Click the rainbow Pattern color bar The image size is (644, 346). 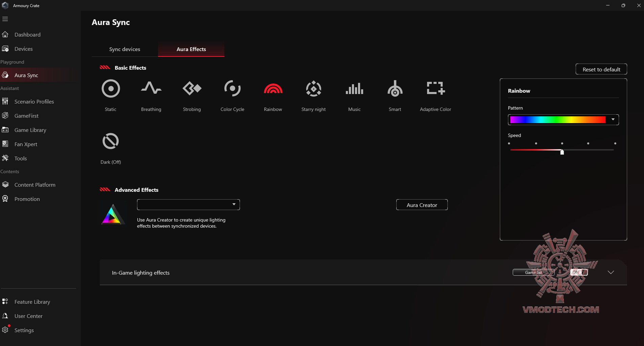pos(558,120)
